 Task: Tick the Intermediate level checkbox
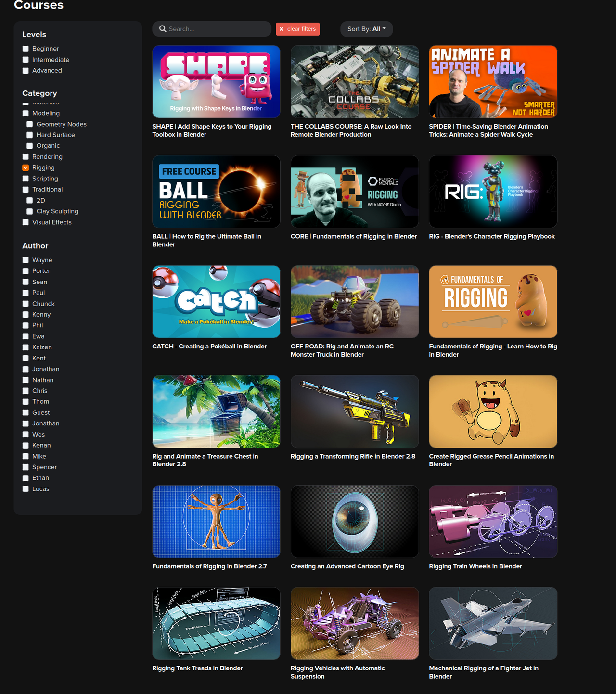pos(26,60)
